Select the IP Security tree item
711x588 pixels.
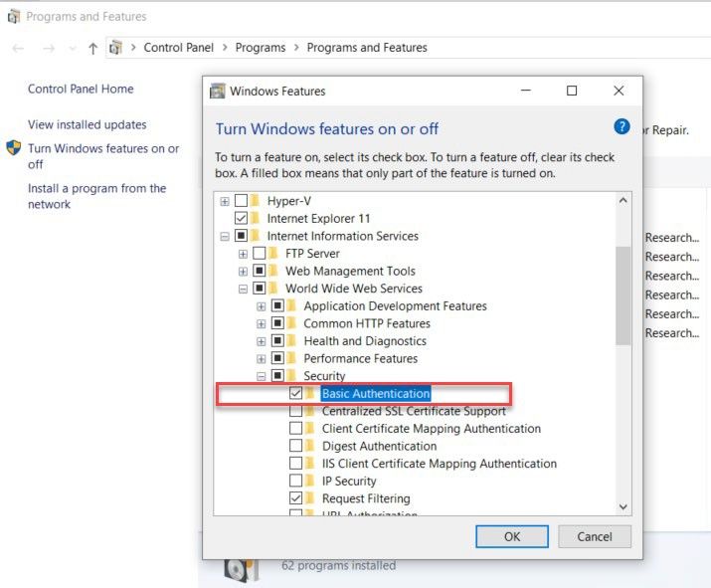[x=349, y=481]
